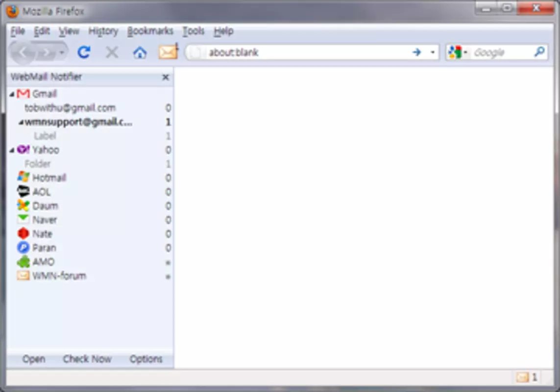
Task: Click the WebMail Notifier envelope toolbar icon
Action: click(x=168, y=52)
